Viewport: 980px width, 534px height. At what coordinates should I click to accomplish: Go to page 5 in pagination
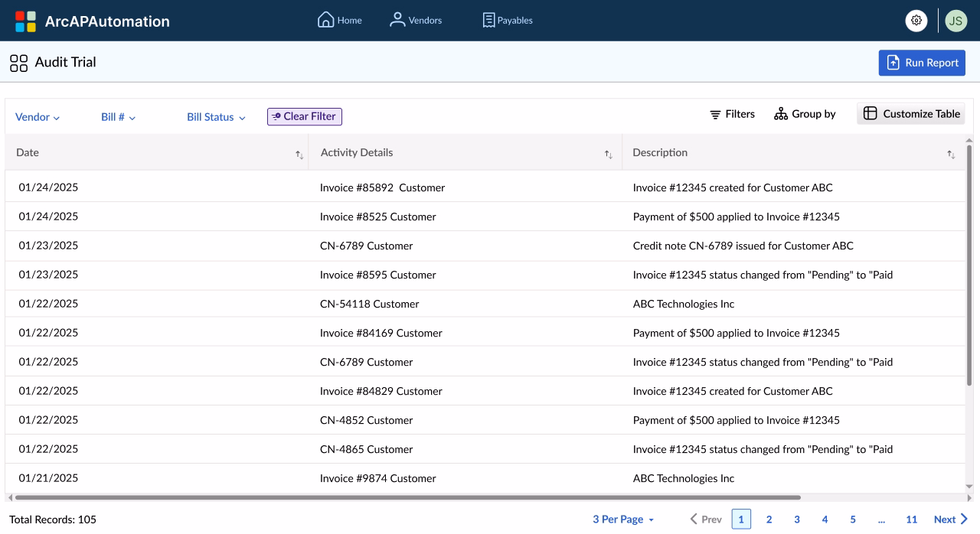pyautogui.click(x=853, y=519)
